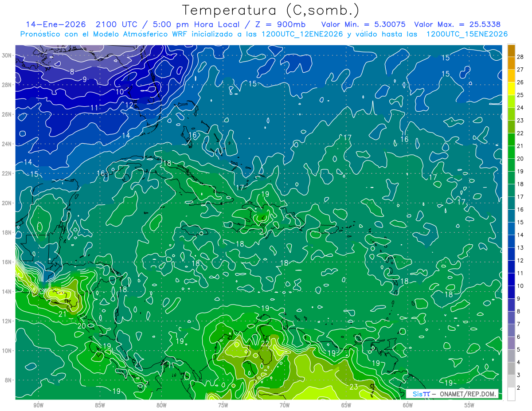532x411 pixels.
Task: Click the '20N' latitude axis label
Action: coord(8,203)
